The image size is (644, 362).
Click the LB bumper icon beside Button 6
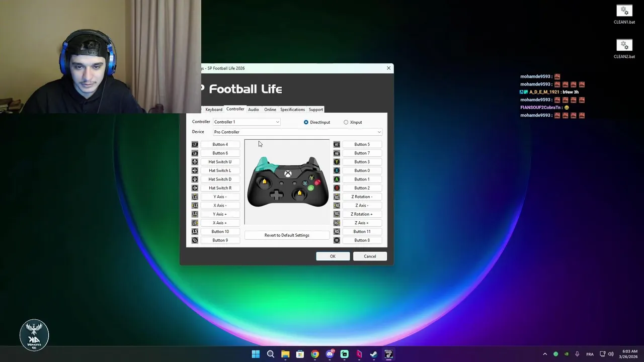pyautogui.click(x=195, y=153)
